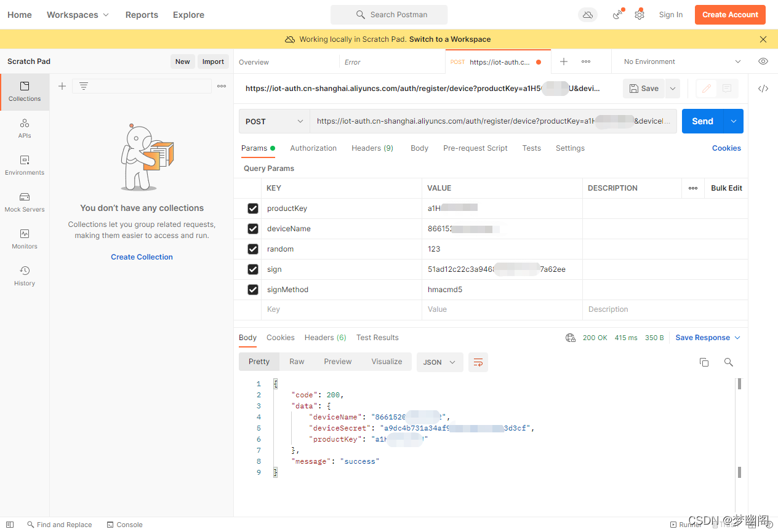Screen dimensions: 778x532
Task: Click the Sign In link
Action: [x=671, y=15]
